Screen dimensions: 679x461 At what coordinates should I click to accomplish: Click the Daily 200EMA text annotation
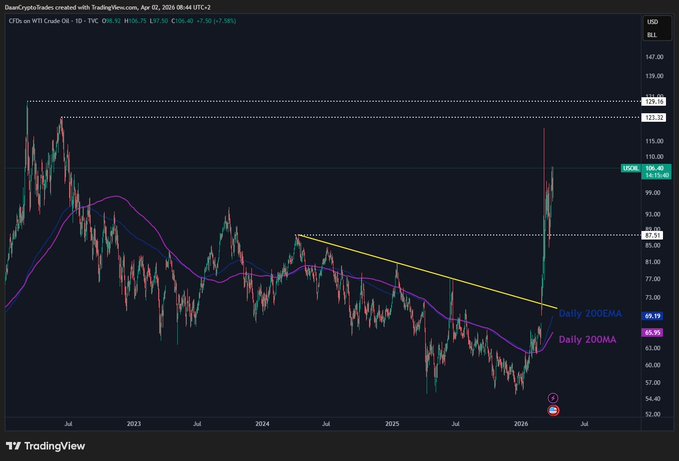(x=590, y=314)
